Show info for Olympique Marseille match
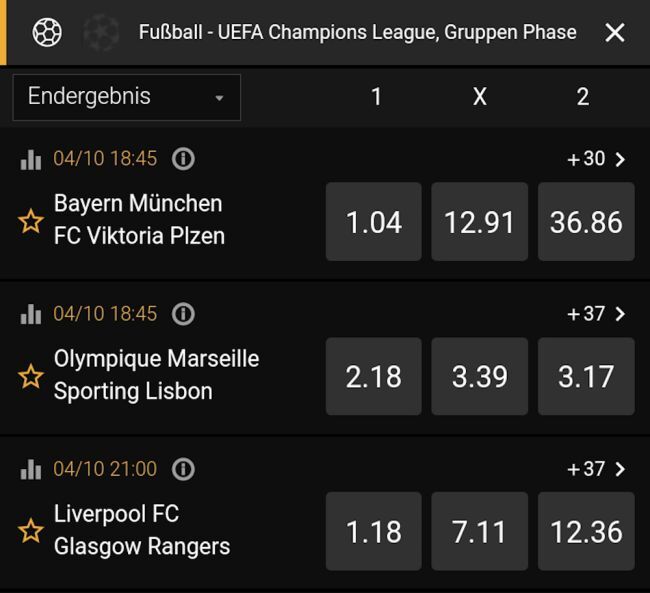This screenshot has height=593, width=650. [x=183, y=314]
